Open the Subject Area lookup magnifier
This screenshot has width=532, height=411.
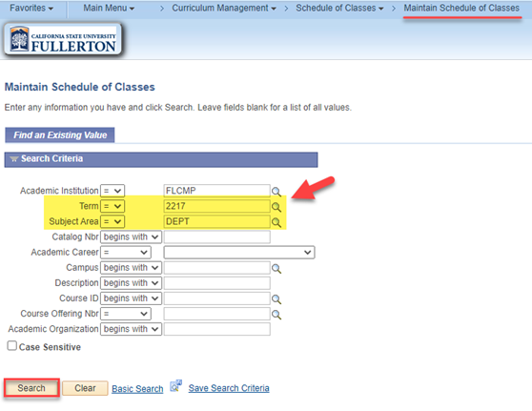pyautogui.click(x=276, y=222)
